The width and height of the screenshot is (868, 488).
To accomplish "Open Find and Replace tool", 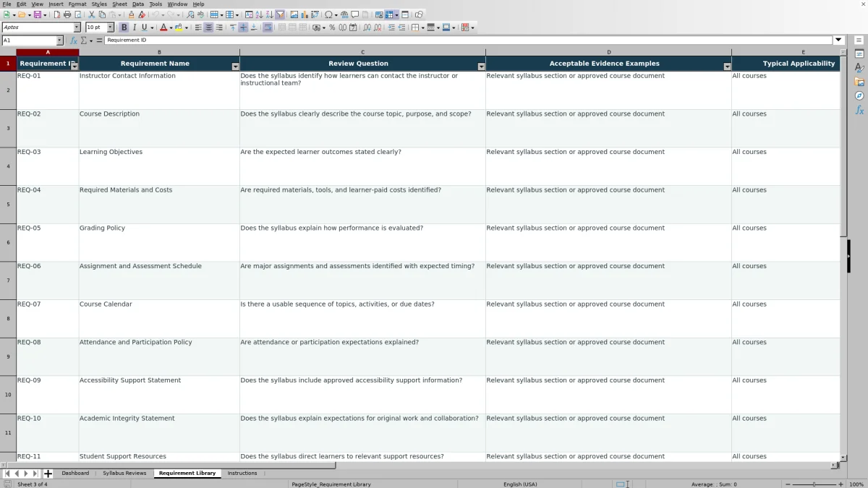I will coord(190,14).
